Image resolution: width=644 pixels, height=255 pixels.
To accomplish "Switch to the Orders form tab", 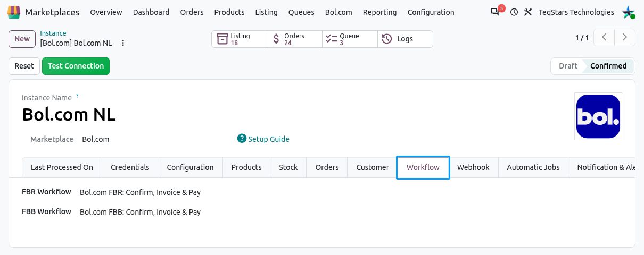I will 327,167.
